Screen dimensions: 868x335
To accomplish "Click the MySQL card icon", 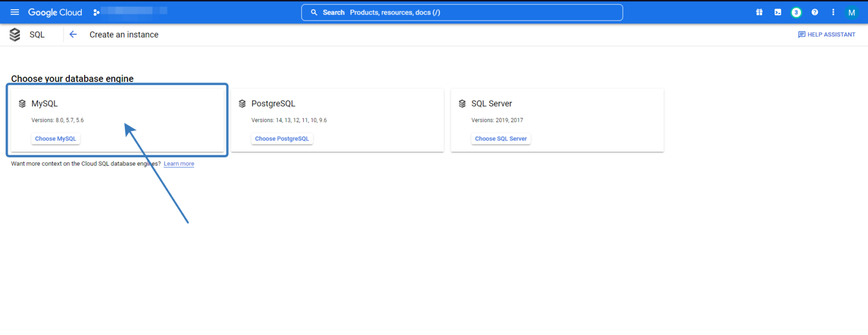I will (22, 103).
